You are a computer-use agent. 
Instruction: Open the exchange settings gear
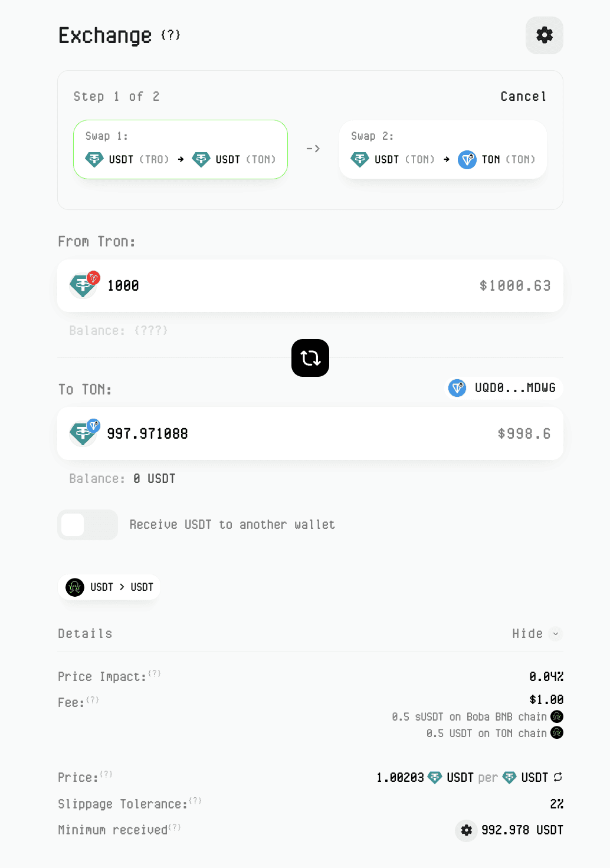[543, 35]
